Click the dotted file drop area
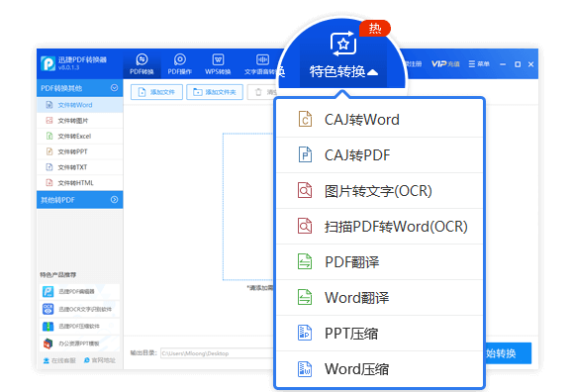The height and width of the screenshot is (392, 573). [248, 207]
